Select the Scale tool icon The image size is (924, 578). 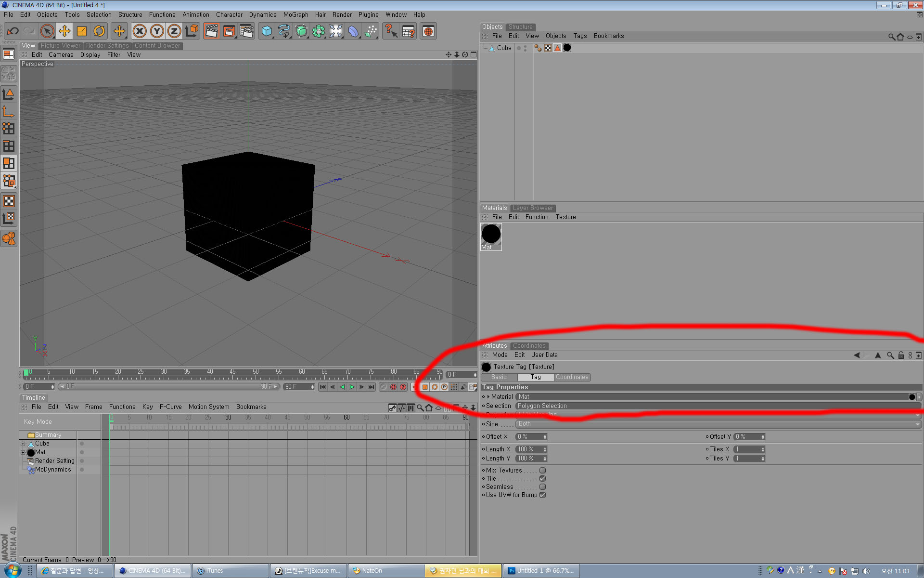pos(82,31)
